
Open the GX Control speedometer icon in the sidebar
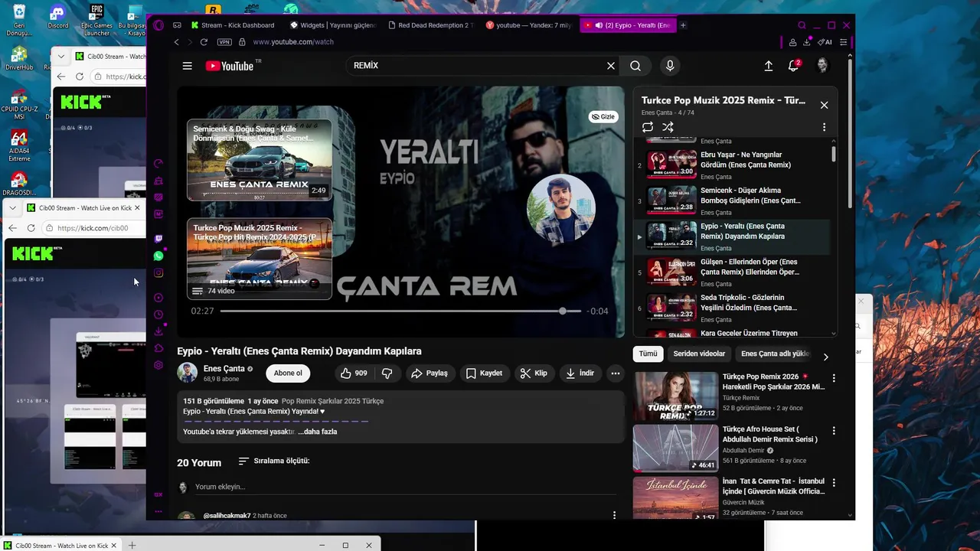point(158,163)
